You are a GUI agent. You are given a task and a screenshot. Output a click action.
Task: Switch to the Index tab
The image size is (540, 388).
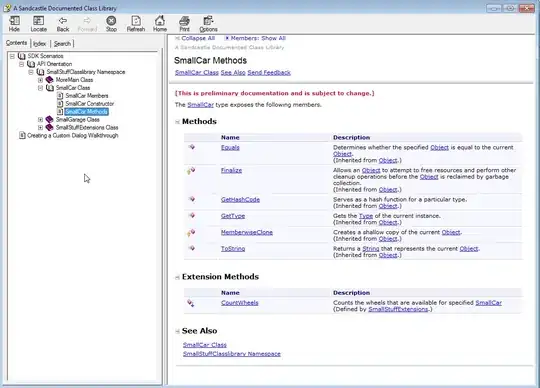coord(40,44)
